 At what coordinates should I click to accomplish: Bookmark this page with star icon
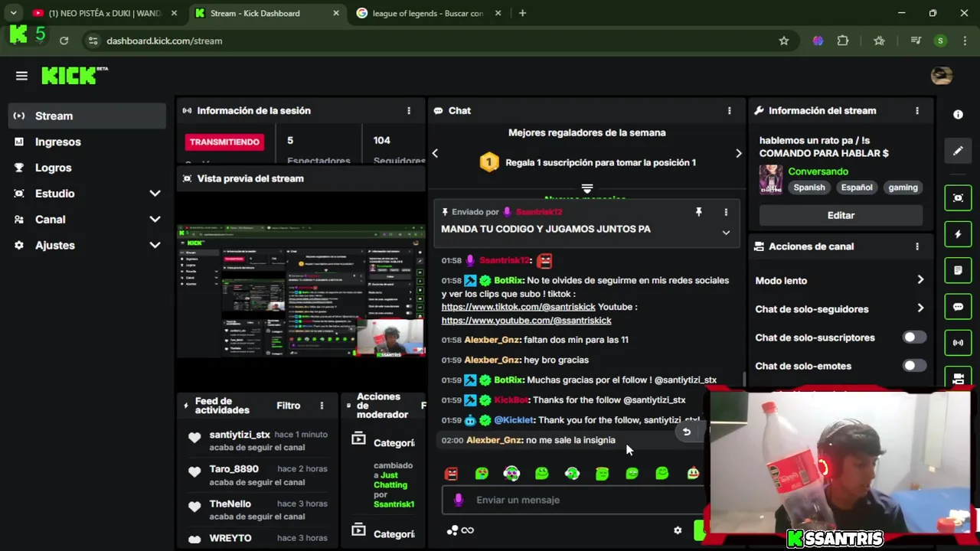(x=783, y=41)
